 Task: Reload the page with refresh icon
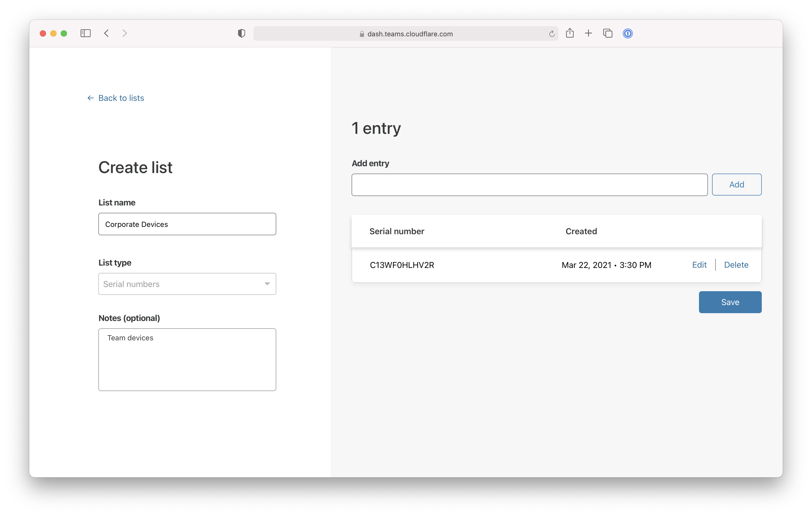tap(552, 34)
